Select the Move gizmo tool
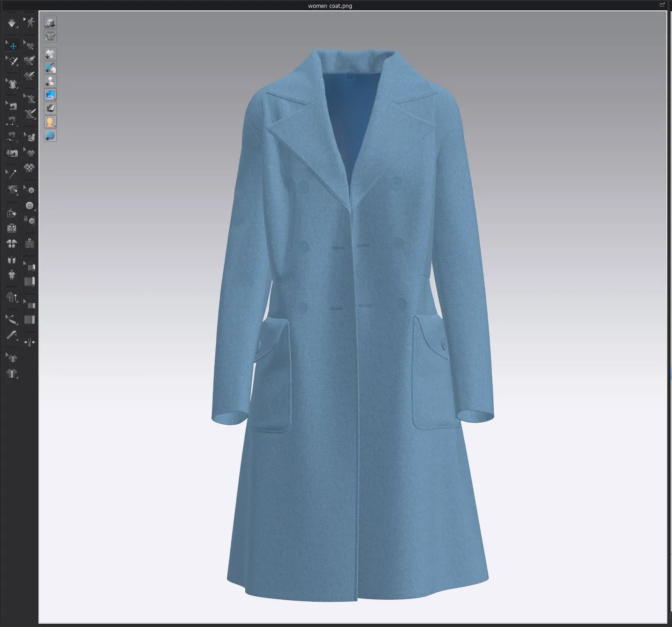Screen dimensions: 672x627 click(x=12, y=46)
